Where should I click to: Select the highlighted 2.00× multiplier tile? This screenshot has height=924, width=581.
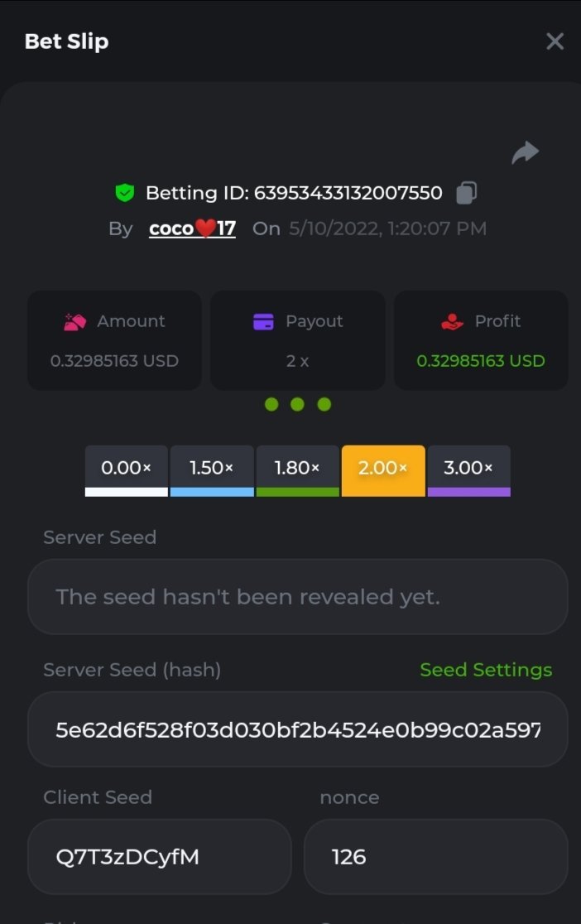point(382,469)
